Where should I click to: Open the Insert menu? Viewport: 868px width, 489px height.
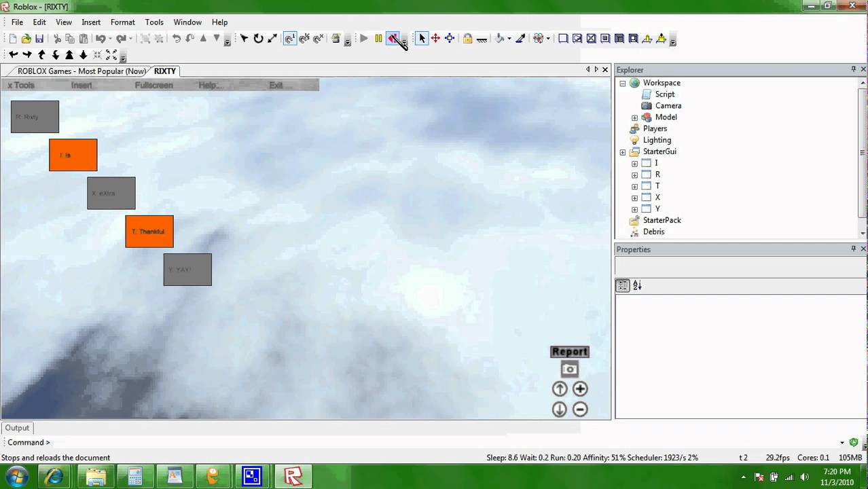91,22
